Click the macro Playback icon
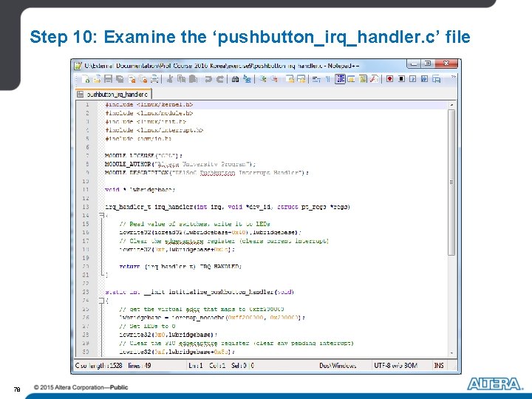 coord(412,79)
